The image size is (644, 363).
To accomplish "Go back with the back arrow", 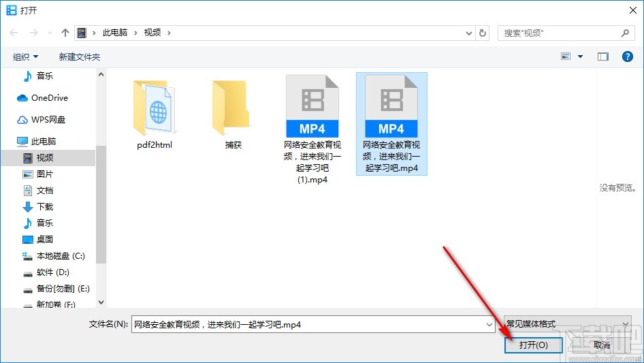I will point(14,33).
